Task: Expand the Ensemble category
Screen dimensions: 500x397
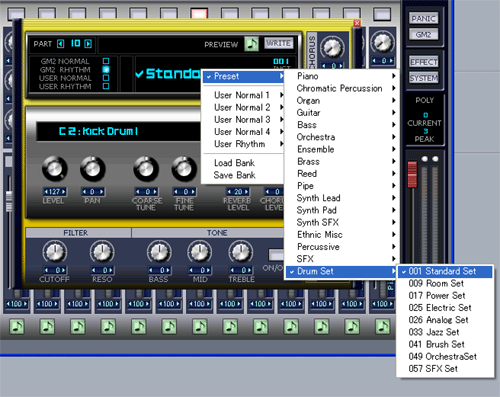Action: pyautogui.click(x=342, y=149)
